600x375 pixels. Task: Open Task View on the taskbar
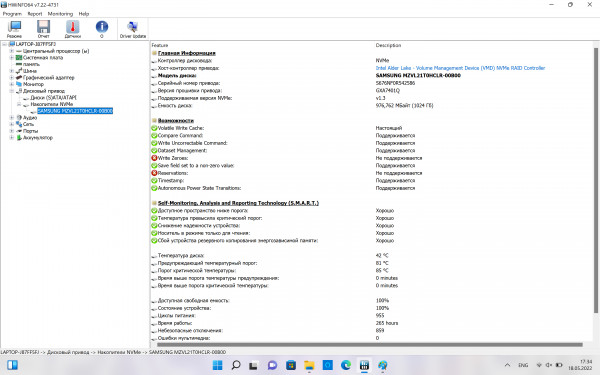pos(253,365)
